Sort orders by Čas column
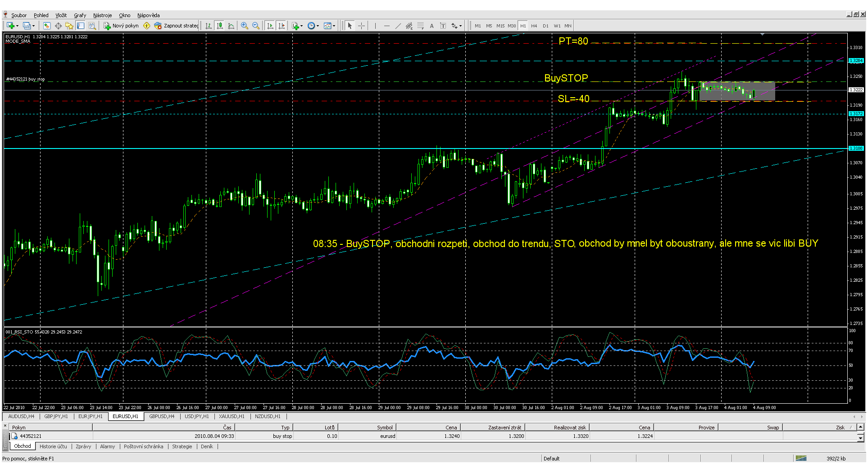868x464 pixels. (x=164, y=428)
